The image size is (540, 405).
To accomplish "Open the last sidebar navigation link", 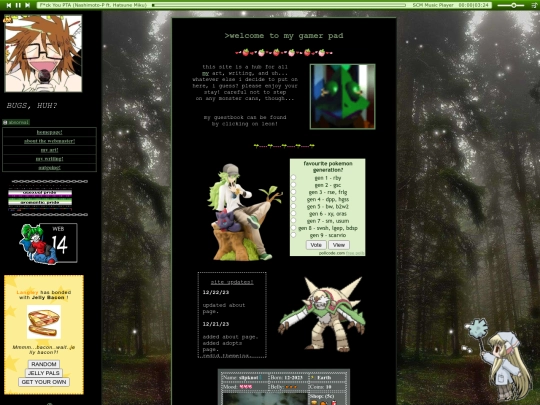I will 50,168.
